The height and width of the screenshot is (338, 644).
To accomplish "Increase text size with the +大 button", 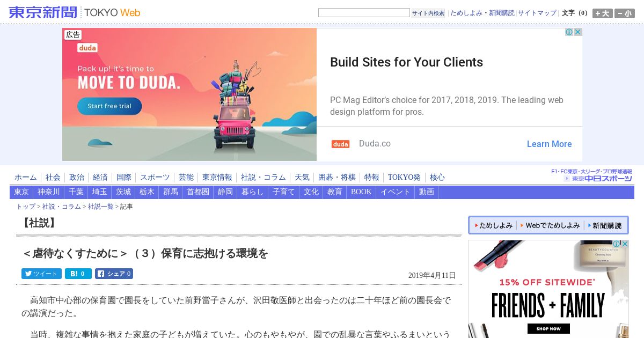I will (x=602, y=13).
